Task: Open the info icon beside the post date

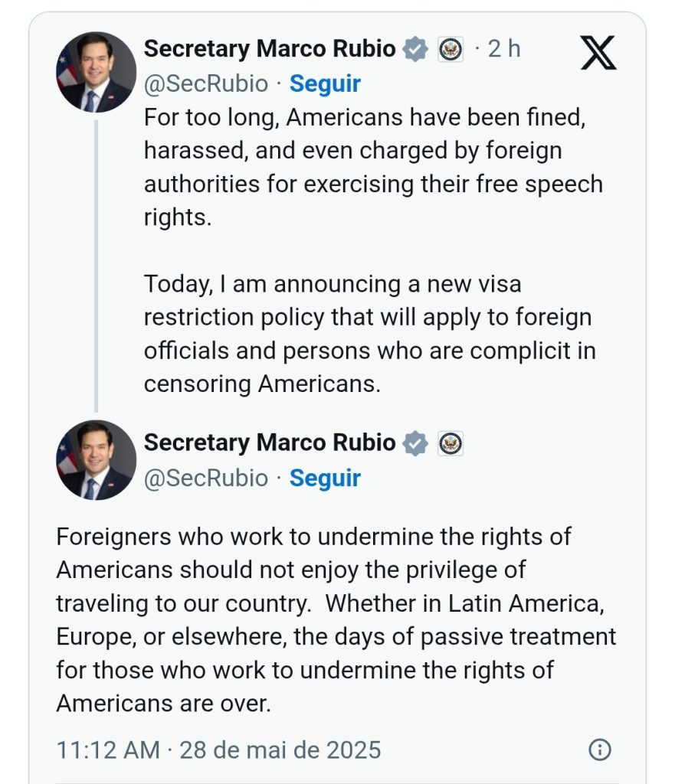Action: (599, 750)
